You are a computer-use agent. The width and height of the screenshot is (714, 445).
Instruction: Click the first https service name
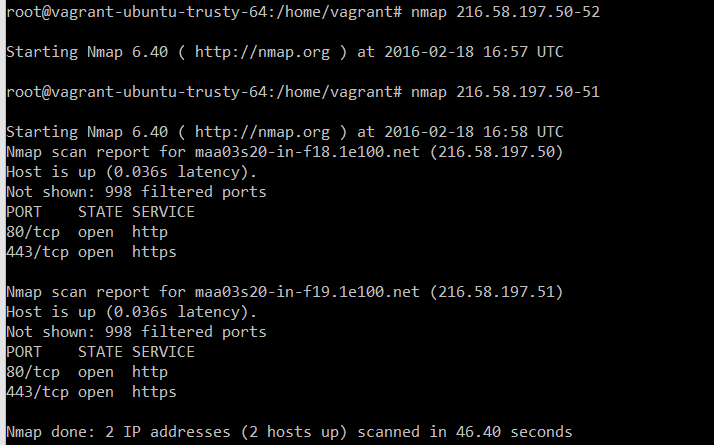(154, 252)
